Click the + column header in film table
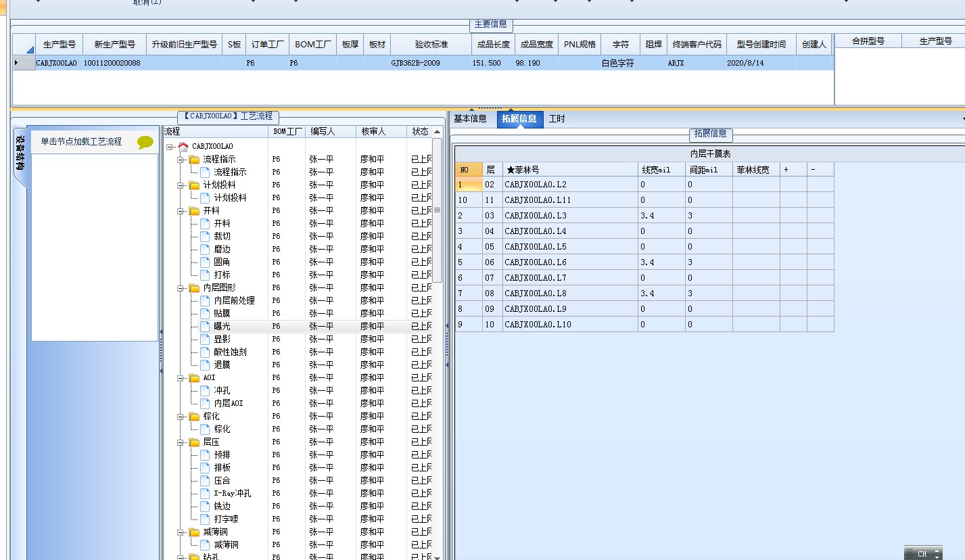The width and height of the screenshot is (965, 560). [793, 170]
